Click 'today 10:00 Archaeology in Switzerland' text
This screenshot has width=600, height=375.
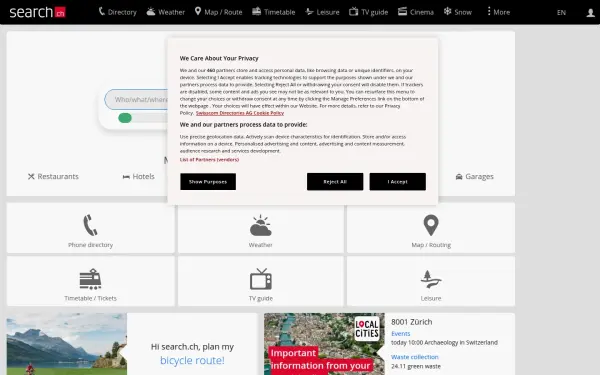[x=444, y=342]
